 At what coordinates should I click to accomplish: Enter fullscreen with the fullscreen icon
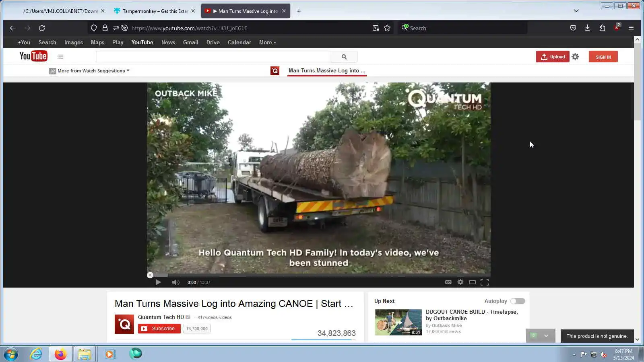485,282
